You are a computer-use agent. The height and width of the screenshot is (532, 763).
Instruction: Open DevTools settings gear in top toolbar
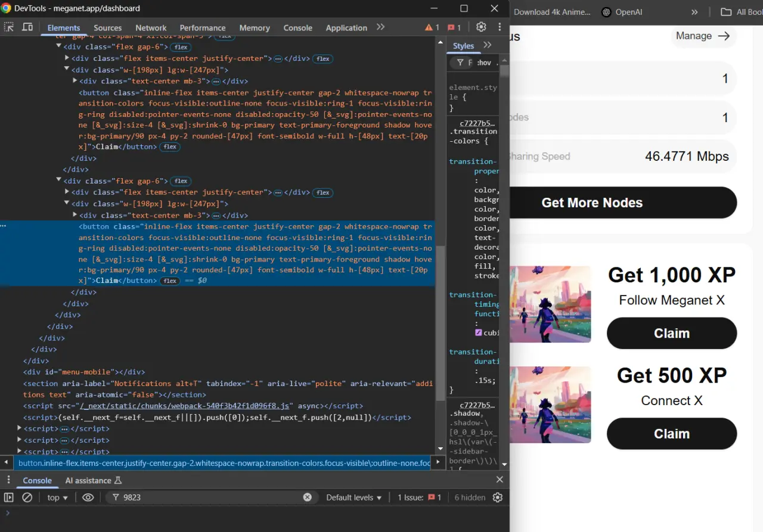[x=481, y=27]
